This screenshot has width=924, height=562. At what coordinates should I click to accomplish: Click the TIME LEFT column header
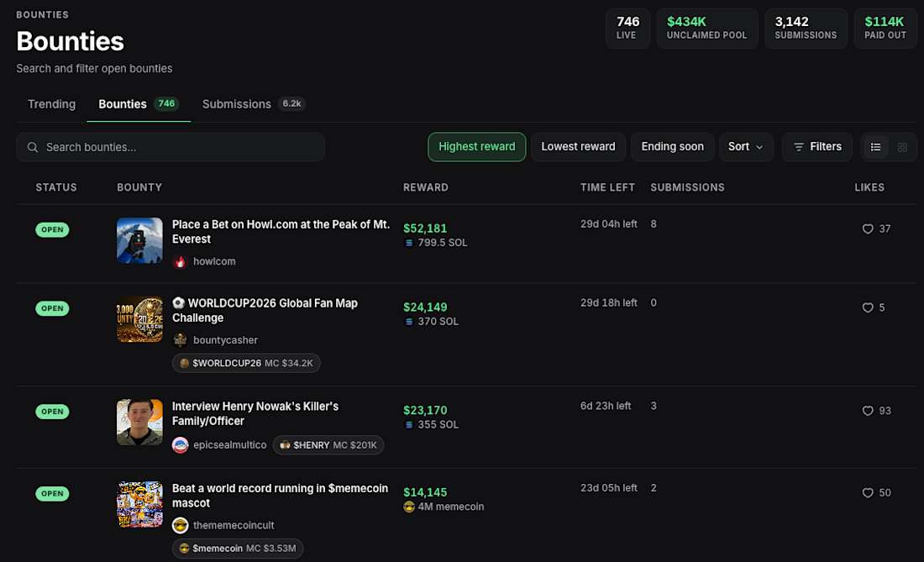607,187
